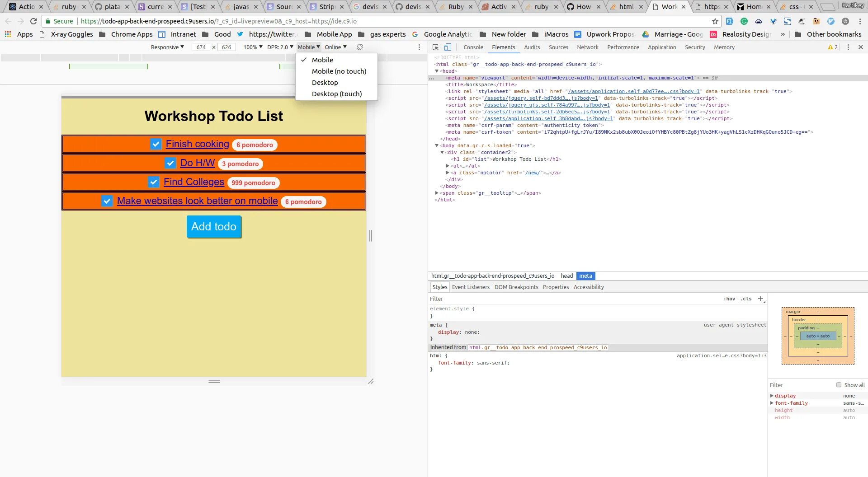This screenshot has width=868, height=477.
Task: Click the umbrella extension icon
Action: [802, 21]
